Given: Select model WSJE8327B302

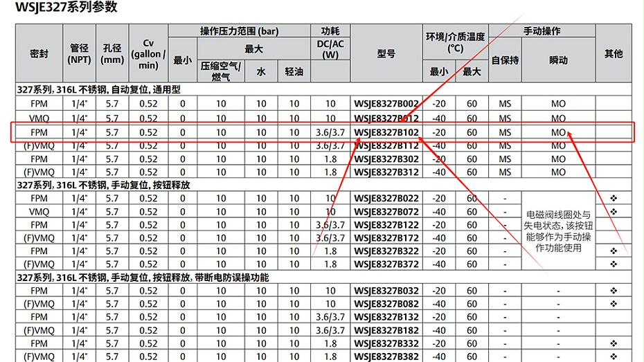Looking at the screenshot, I should point(386,159).
